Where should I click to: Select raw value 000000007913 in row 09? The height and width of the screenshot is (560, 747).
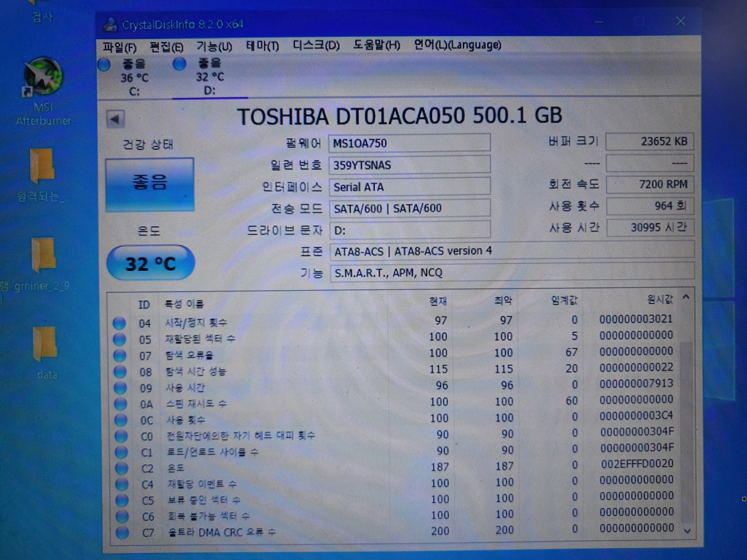637,384
